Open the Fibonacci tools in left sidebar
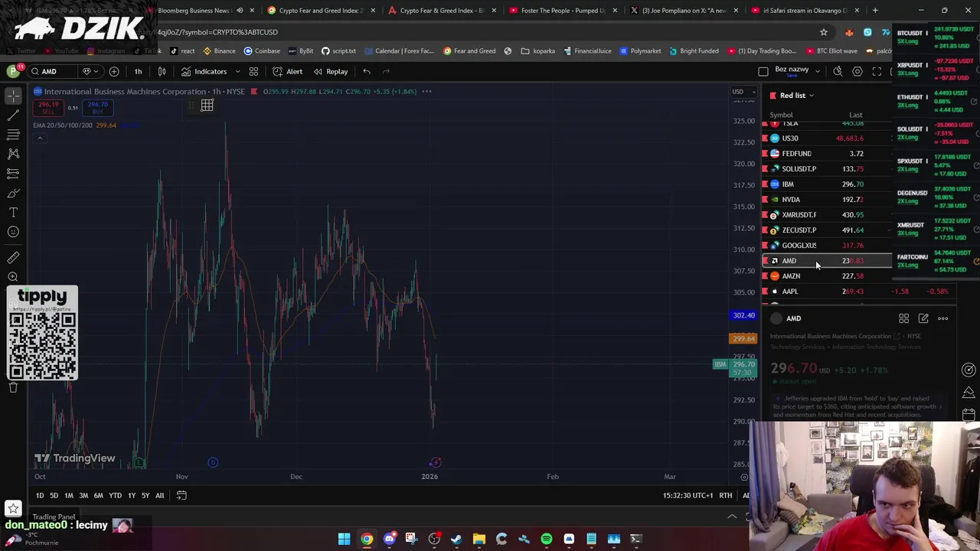This screenshot has width=980, height=551. [13, 135]
